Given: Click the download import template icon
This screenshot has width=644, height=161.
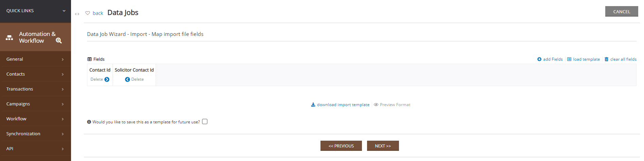Looking at the screenshot, I should click(x=313, y=105).
